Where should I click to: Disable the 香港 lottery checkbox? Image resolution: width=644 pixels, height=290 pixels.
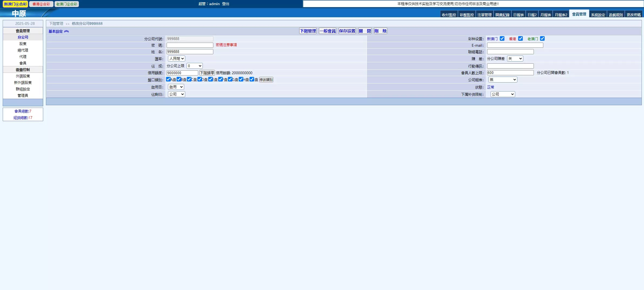(520, 39)
